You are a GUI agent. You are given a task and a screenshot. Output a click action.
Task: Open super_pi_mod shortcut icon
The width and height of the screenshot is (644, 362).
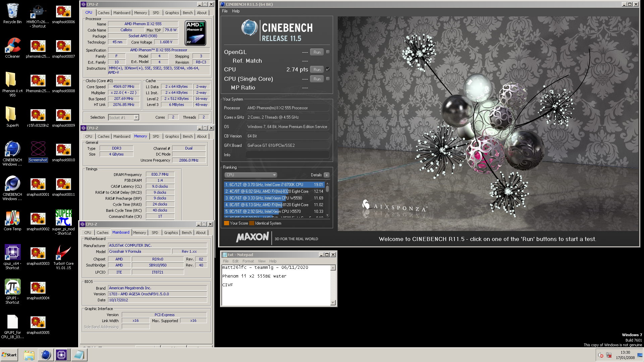pyautogui.click(x=63, y=223)
